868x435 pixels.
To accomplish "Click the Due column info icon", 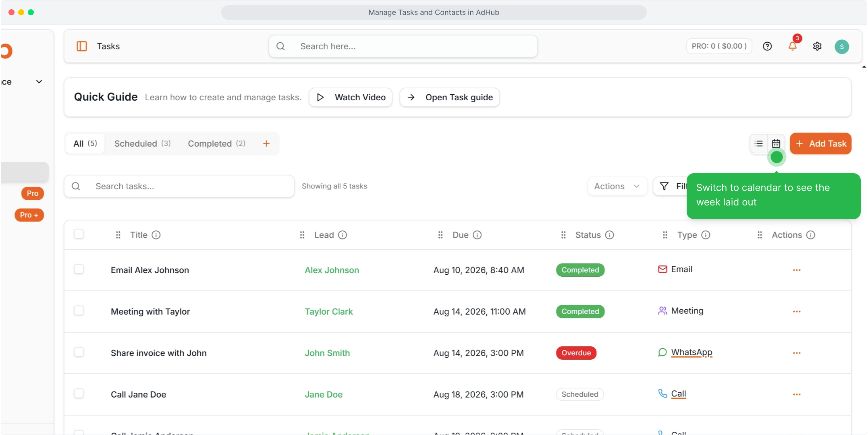I will pos(477,235).
